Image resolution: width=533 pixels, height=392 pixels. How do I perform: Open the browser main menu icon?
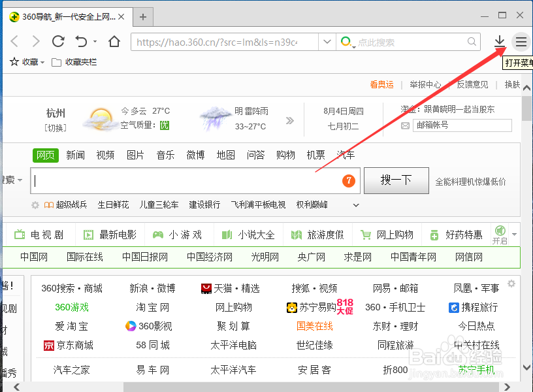coord(521,42)
